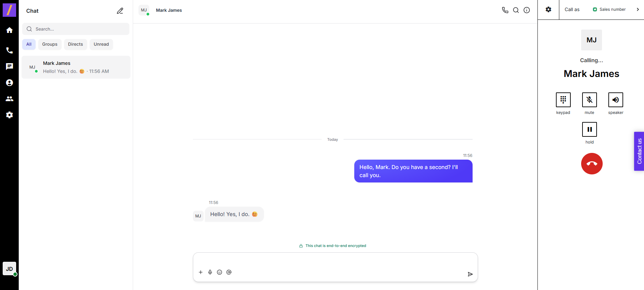Hang up the call to Mark James
644x290 pixels.
point(592,164)
